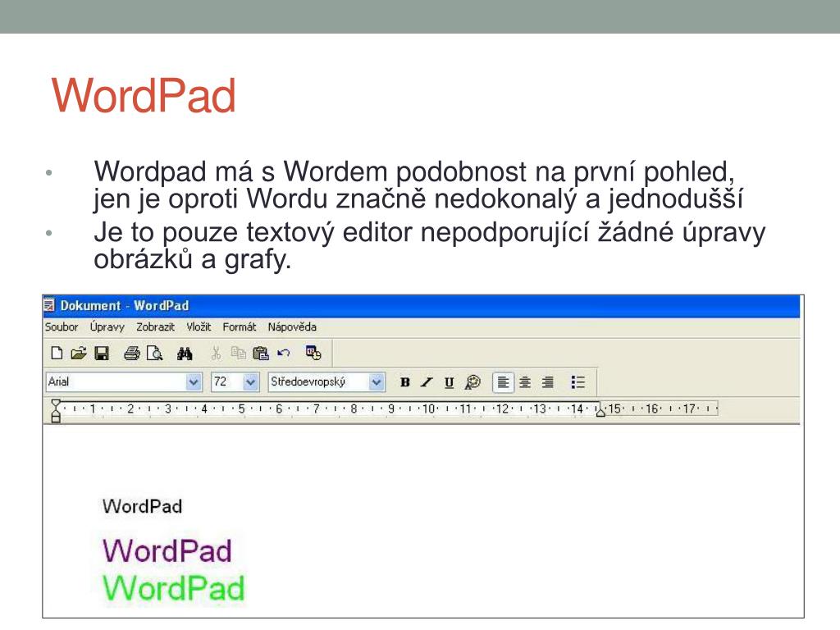This screenshot has width=840, height=630.
Task: Expand the font size 72 dropdown arrow
Action: (250, 382)
